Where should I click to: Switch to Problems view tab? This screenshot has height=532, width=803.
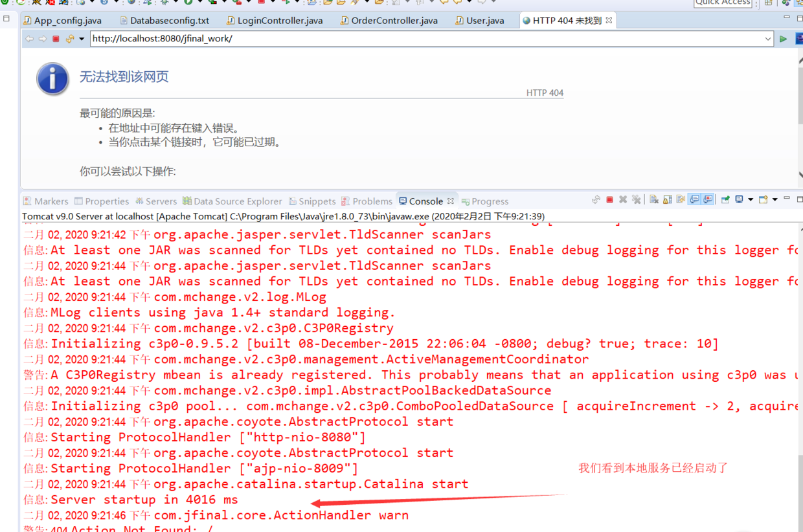pos(367,201)
